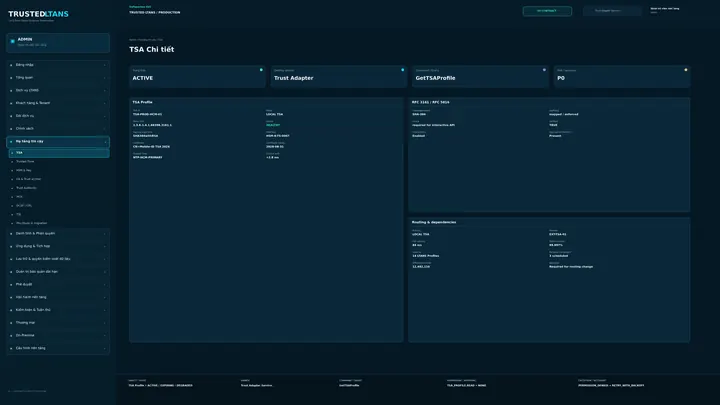720x405 pixels.
Task: Expand Ứng dụng & Tích hợp chevron
Action: (105, 247)
